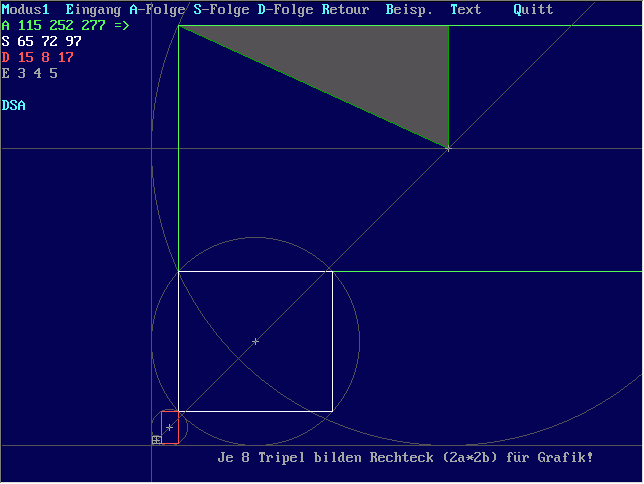Select Quitt to exit the program
This screenshot has width=644, height=484.
(x=533, y=9)
